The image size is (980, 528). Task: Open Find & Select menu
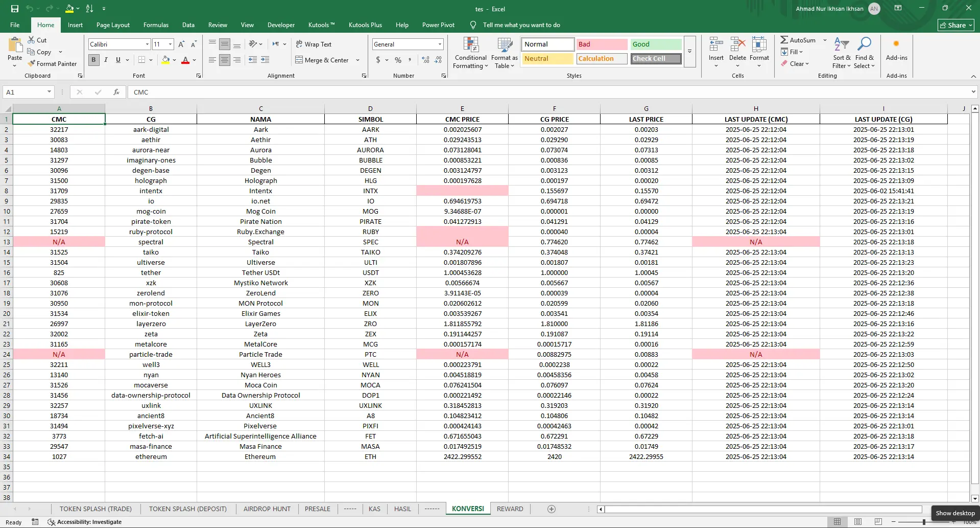tap(864, 53)
